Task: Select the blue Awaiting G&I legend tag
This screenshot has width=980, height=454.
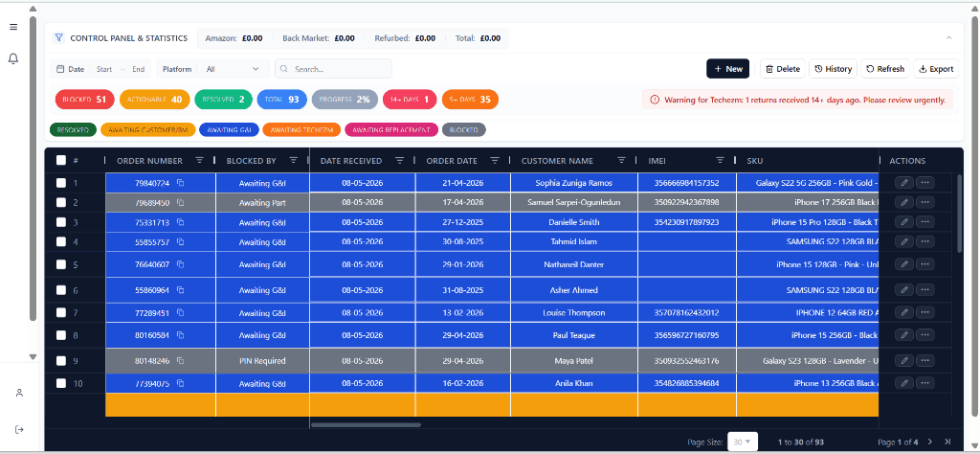Action: point(230,130)
